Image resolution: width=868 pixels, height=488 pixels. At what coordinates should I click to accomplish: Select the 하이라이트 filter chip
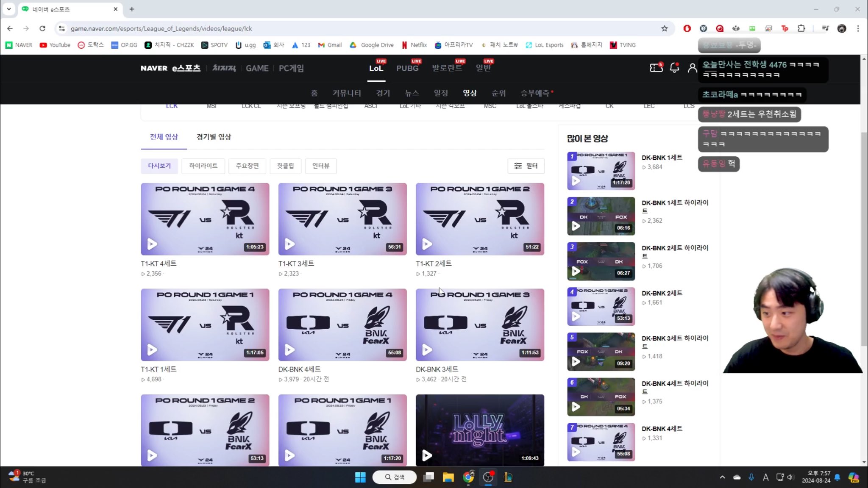point(203,166)
